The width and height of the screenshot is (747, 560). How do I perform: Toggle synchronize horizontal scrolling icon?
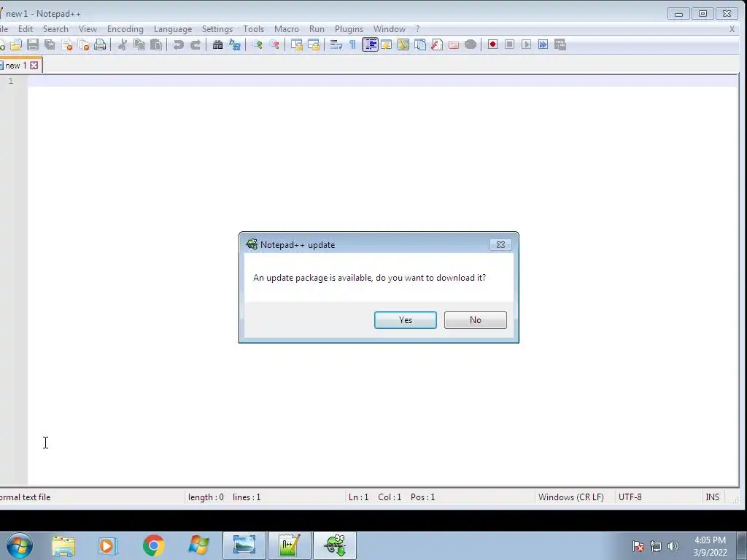click(x=314, y=44)
